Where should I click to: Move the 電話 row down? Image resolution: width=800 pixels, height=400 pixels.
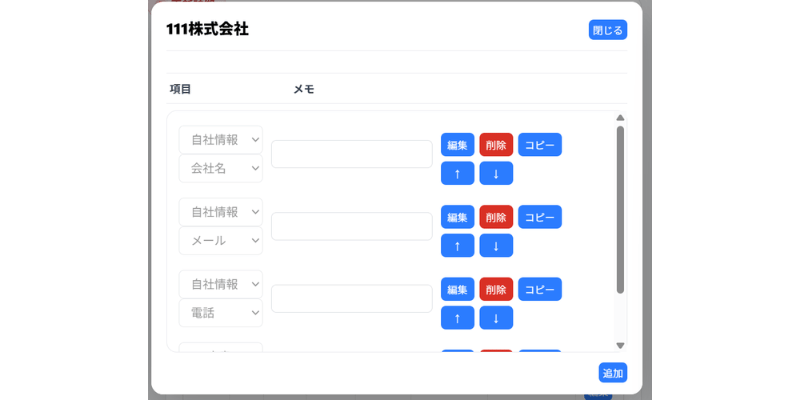coord(496,318)
